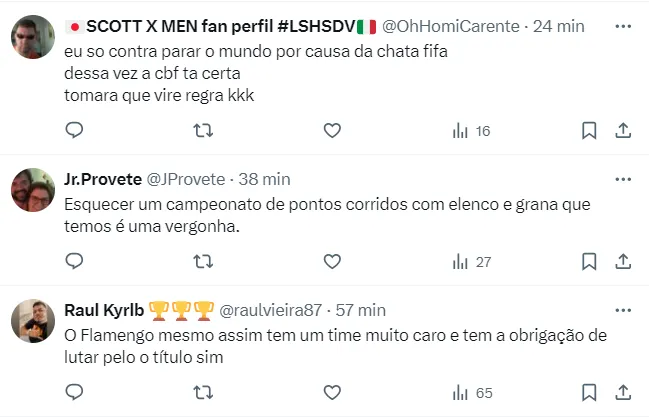Repost the SCOTT X MEN tweet
The width and height of the screenshot is (649, 418).
pos(203,130)
